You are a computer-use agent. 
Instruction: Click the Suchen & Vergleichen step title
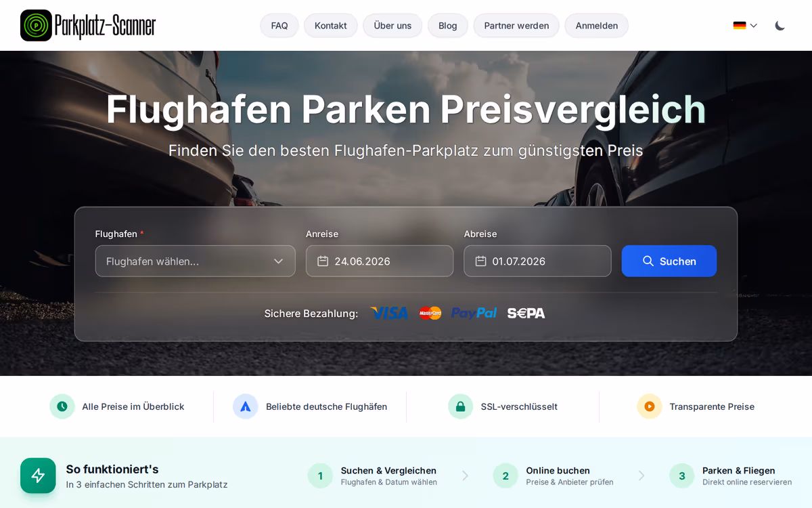388,470
